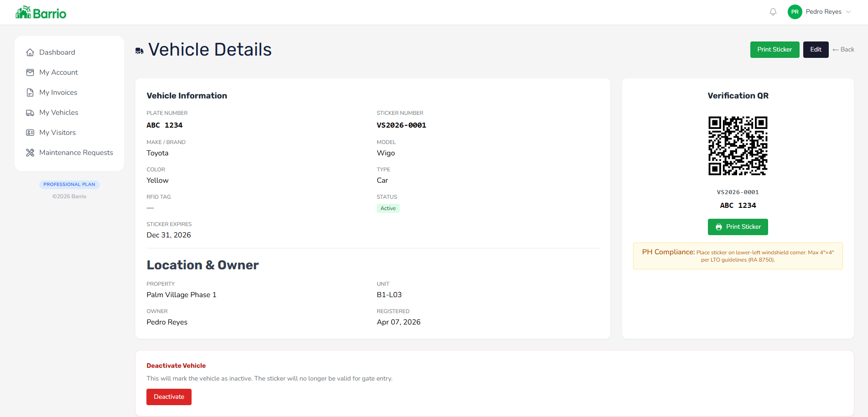Click the Professional Plan badge

69,184
